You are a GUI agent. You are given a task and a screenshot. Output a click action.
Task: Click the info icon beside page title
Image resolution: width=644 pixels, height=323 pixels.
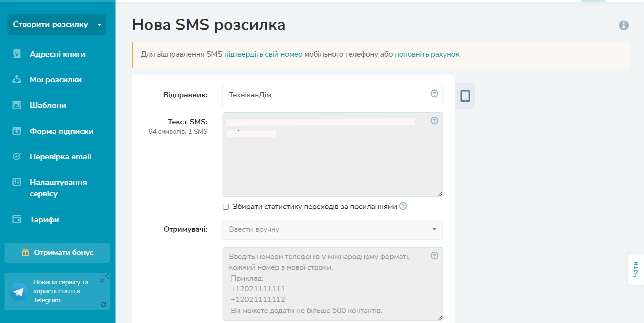(623, 25)
